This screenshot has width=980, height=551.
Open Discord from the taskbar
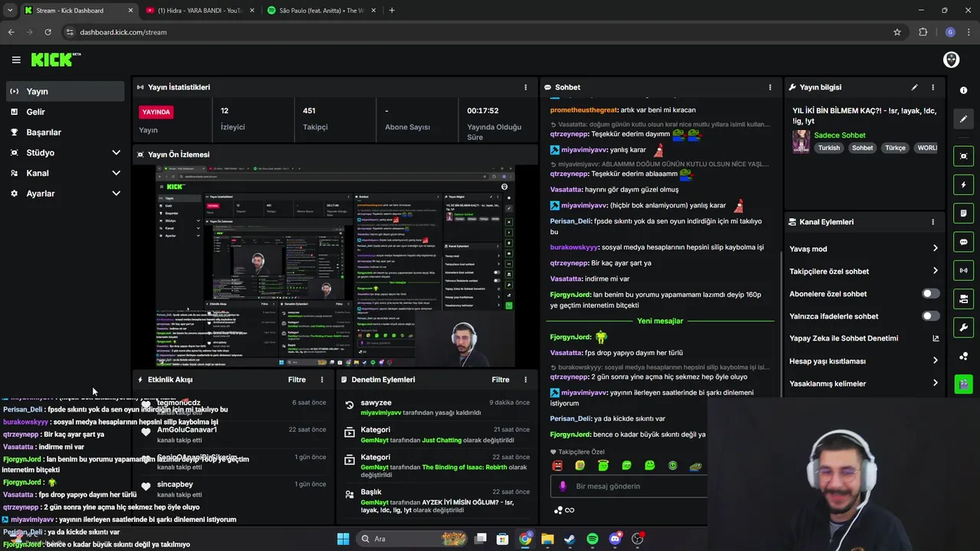(615, 540)
